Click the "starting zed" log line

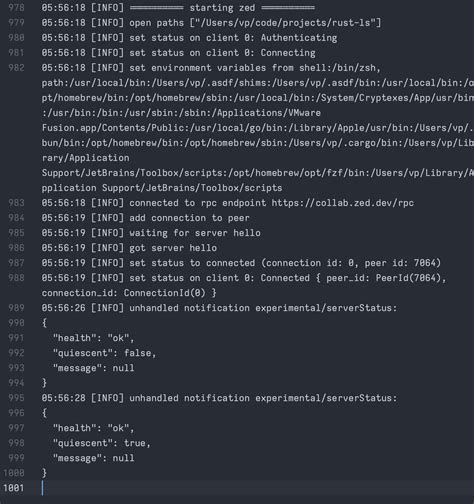click(x=178, y=8)
